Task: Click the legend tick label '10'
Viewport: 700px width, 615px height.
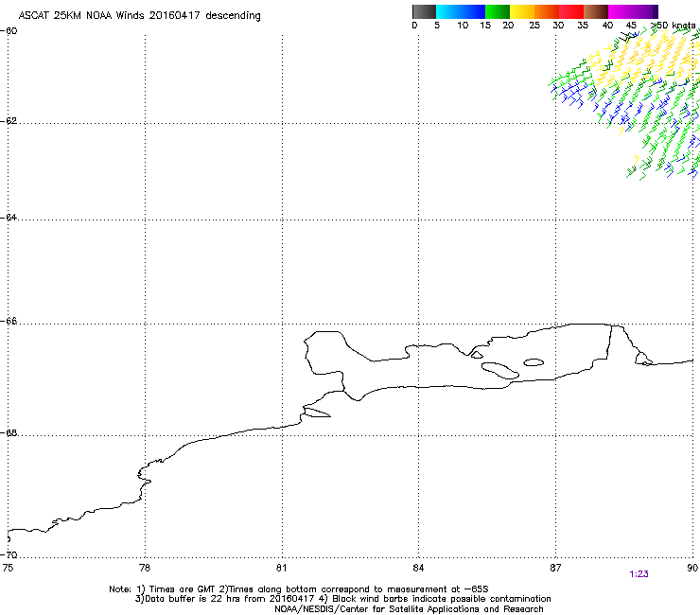Action: (x=463, y=26)
